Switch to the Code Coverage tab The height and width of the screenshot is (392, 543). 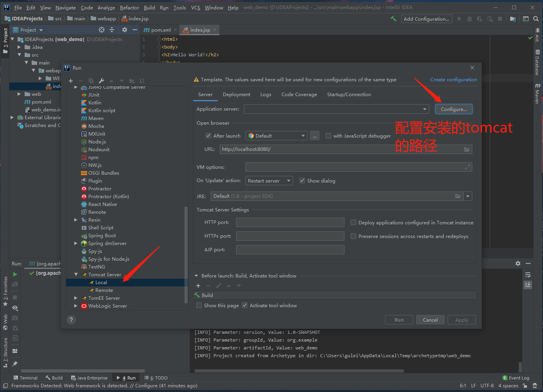click(299, 95)
